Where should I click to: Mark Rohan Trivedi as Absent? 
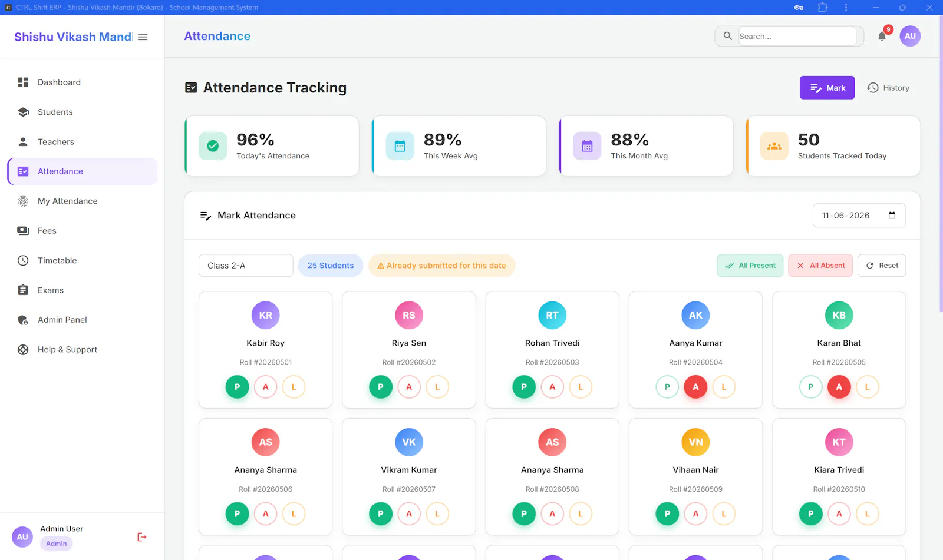552,387
